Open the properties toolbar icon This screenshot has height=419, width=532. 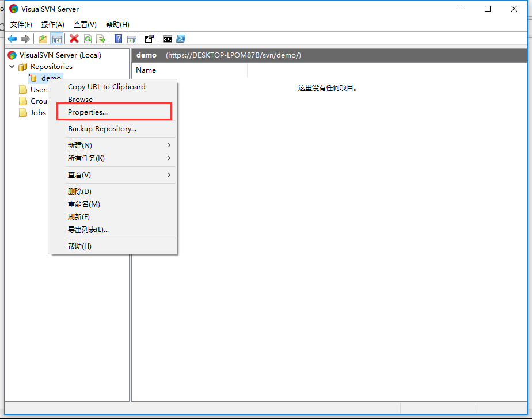149,39
